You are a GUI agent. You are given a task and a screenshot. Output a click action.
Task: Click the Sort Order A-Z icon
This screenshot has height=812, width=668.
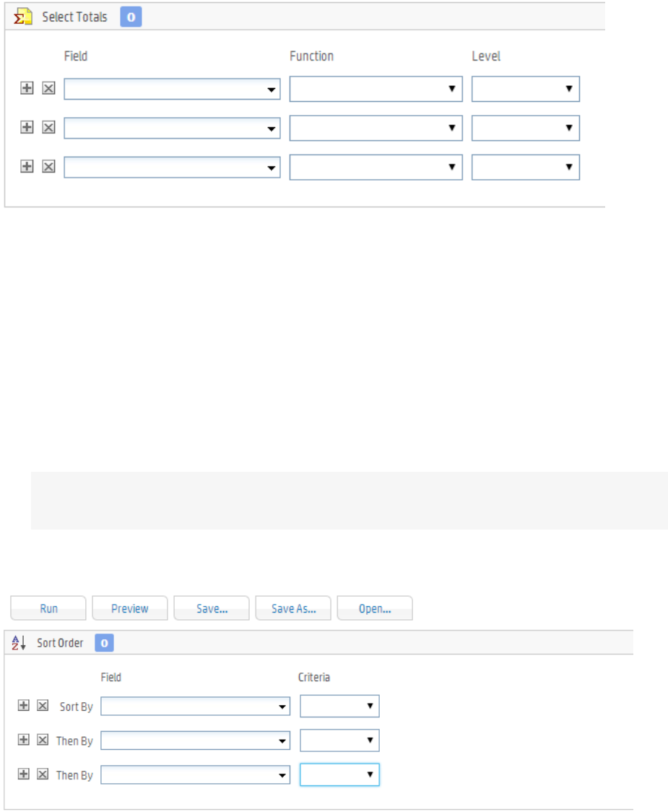click(x=19, y=642)
